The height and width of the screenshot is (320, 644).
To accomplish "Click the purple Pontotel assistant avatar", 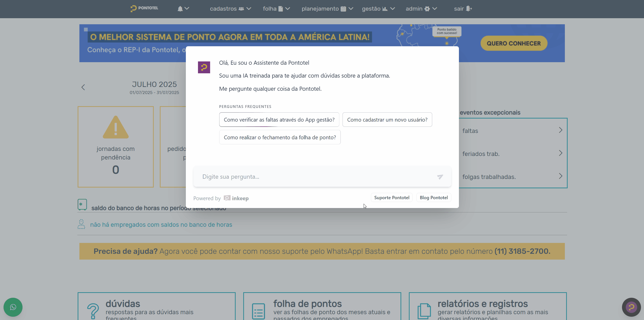I will click(x=204, y=67).
